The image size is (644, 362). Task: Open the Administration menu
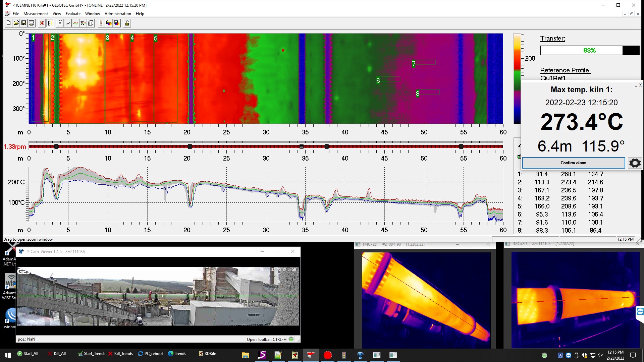(118, 14)
